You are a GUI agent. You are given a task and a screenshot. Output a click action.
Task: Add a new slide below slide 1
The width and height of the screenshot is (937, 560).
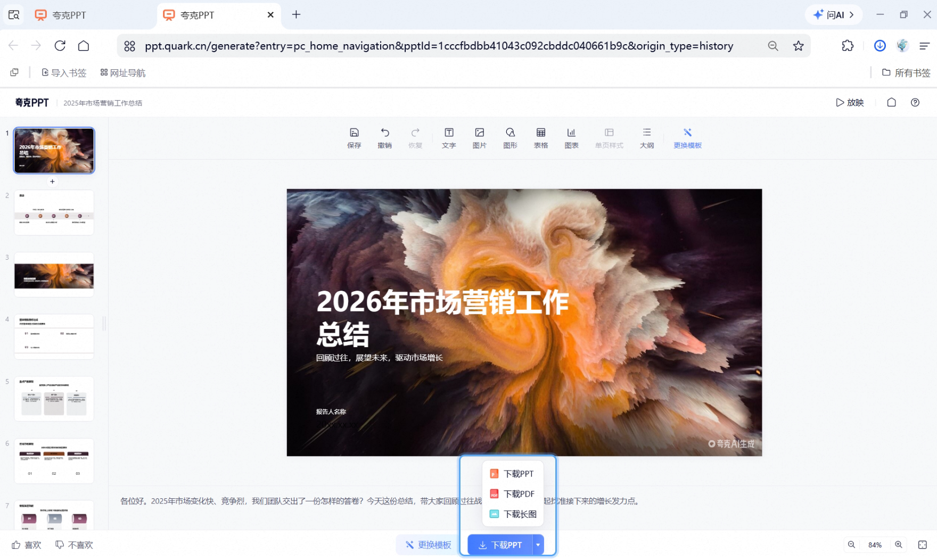(x=52, y=182)
